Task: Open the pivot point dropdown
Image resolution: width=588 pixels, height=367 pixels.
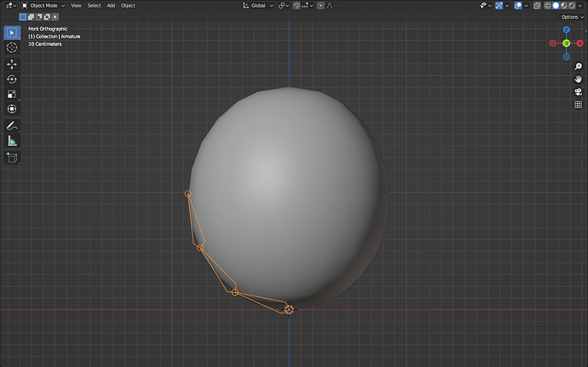Action: click(x=284, y=6)
